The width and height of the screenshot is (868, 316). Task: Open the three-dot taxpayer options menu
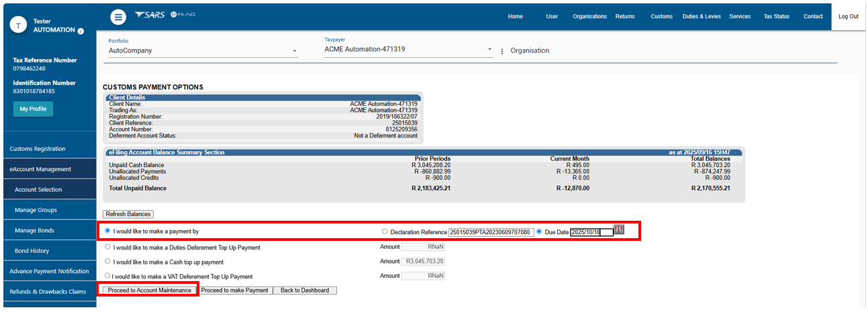tap(501, 51)
